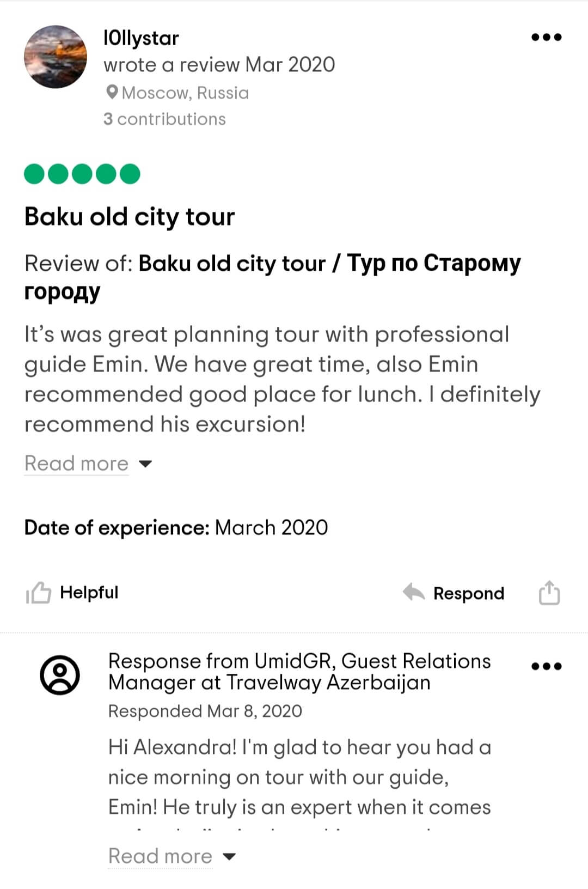This screenshot has height=889, width=588.
Task: Click the share icon below the review
Action: pyautogui.click(x=549, y=593)
